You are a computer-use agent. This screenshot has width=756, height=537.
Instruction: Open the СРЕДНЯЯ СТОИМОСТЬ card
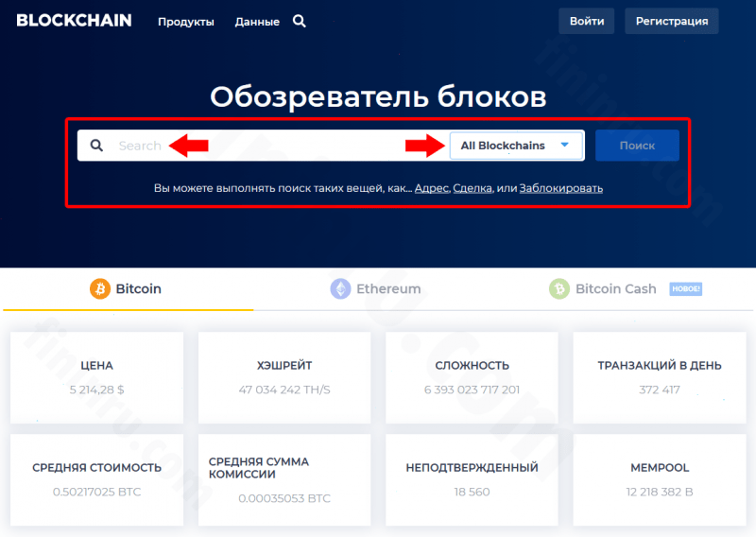pos(96,479)
